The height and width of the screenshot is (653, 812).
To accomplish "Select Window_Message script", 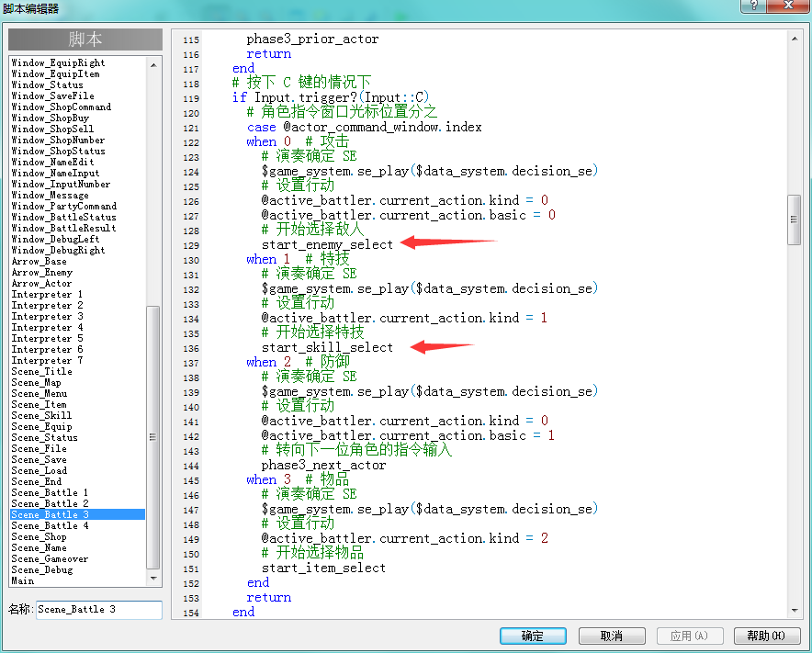I will click(x=51, y=195).
